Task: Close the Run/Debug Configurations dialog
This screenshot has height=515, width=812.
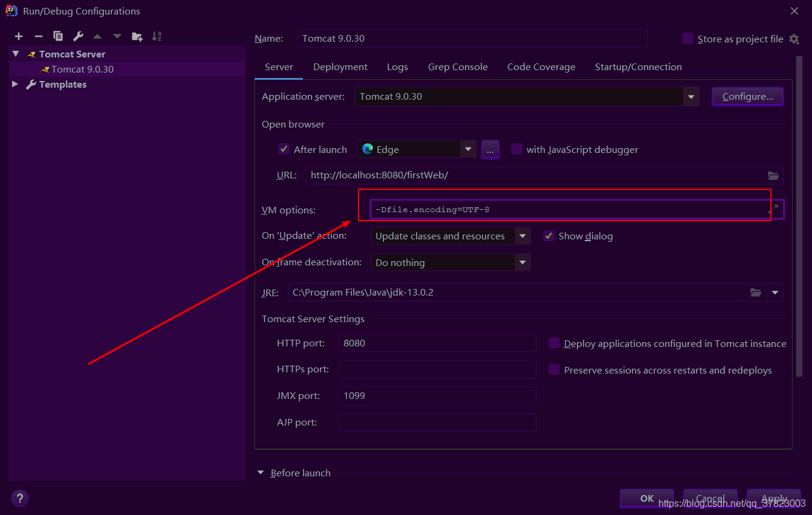Action: (794, 11)
